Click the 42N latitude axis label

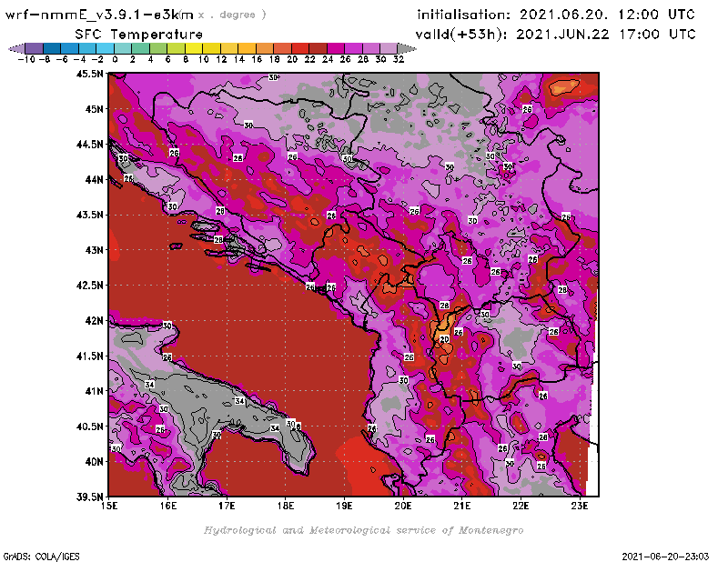tap(94, 321)
